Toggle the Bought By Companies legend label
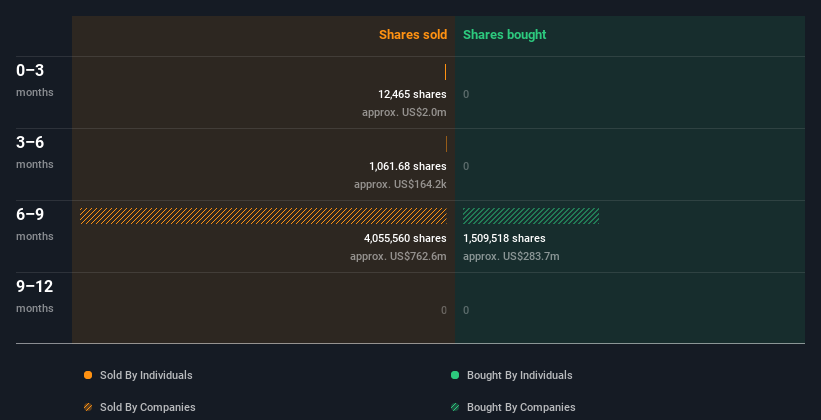Viewport: 821px width, 420px height. [x=521, y=407]
